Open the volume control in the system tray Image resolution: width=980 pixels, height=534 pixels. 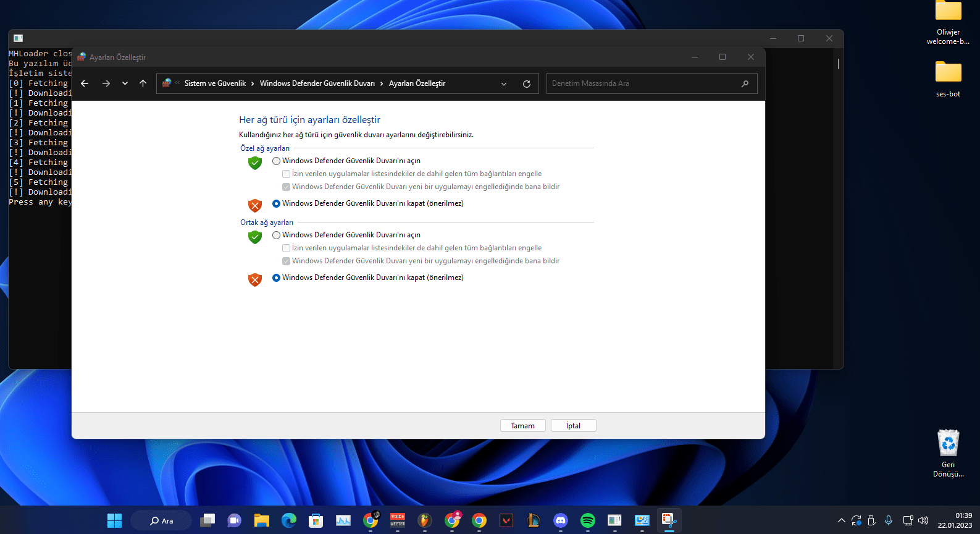coord(923,520)
